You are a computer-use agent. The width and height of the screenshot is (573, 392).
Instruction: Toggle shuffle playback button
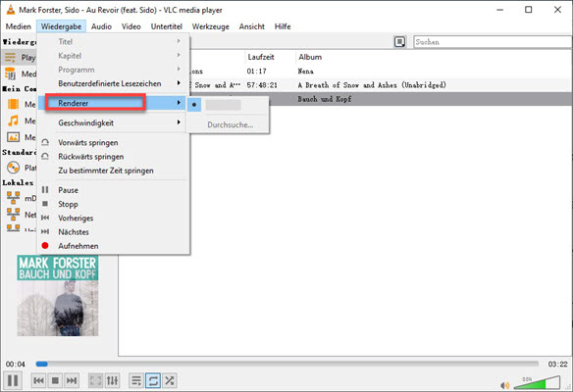[x=169, y=380]
